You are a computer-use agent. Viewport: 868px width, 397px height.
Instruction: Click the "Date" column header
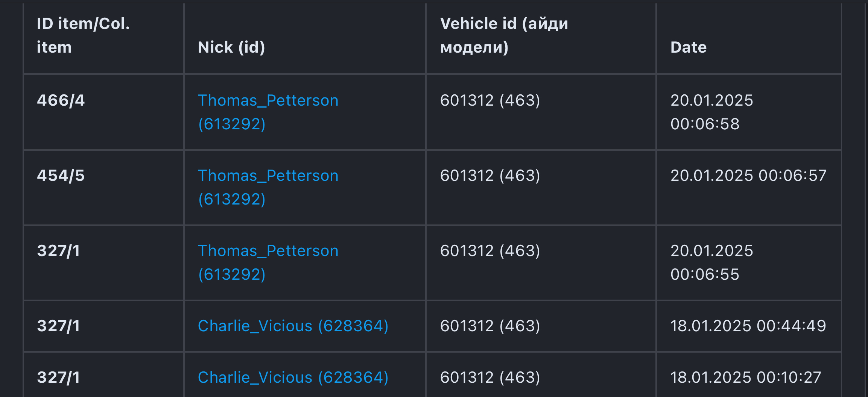688,47
